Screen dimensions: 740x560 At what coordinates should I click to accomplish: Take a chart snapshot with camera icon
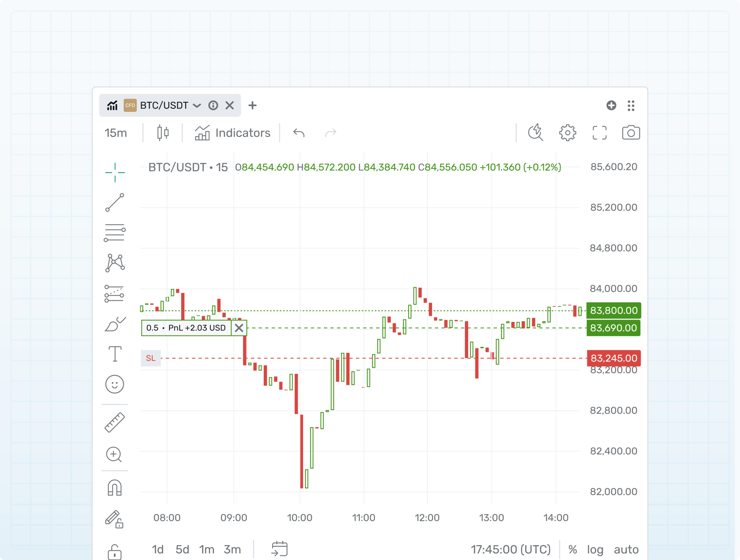pos(631,133)
